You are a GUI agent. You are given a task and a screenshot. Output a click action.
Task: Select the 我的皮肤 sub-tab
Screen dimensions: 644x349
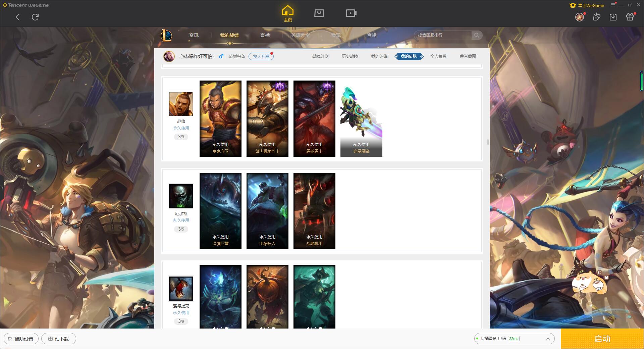coord(409,56)
